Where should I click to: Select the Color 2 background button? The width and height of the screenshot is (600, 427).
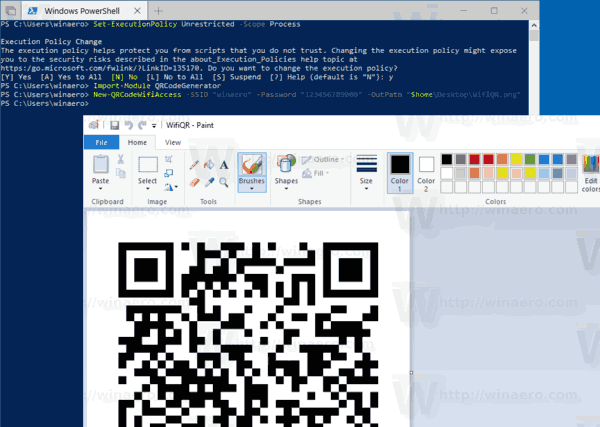[426, 173]
